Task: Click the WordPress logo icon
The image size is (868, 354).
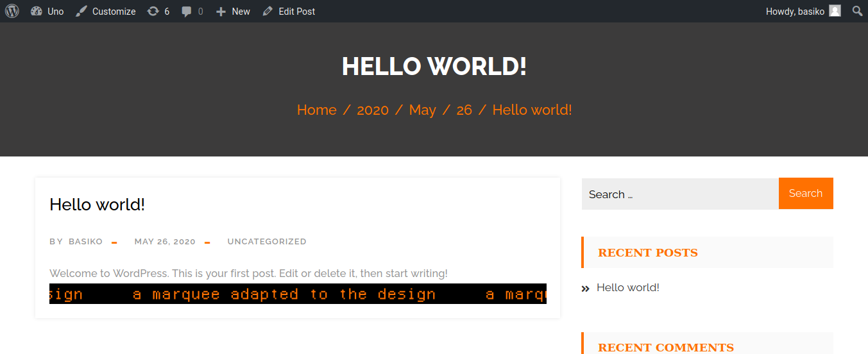Action: pos(12,11)
